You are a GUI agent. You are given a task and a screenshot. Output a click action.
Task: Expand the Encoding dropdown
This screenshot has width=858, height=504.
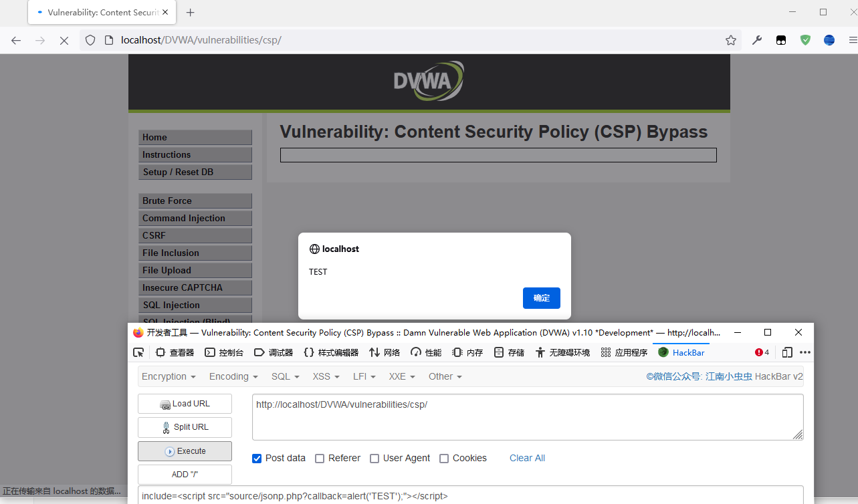pos(233,376)
